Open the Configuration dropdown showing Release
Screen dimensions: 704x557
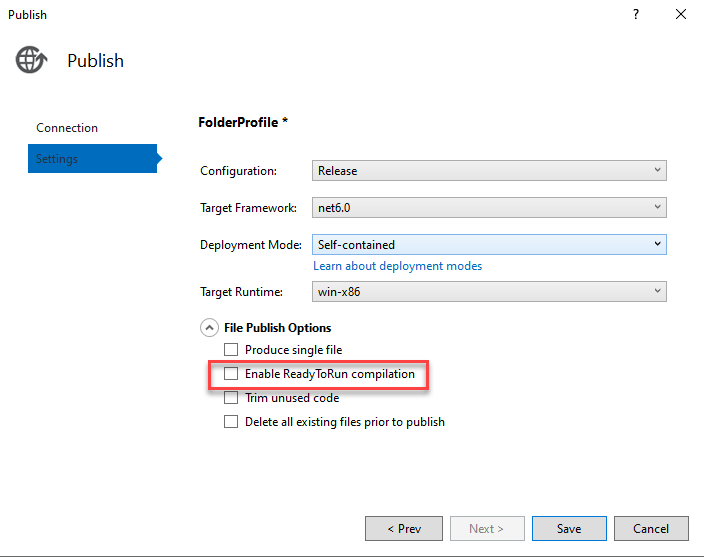pos(489,171)
